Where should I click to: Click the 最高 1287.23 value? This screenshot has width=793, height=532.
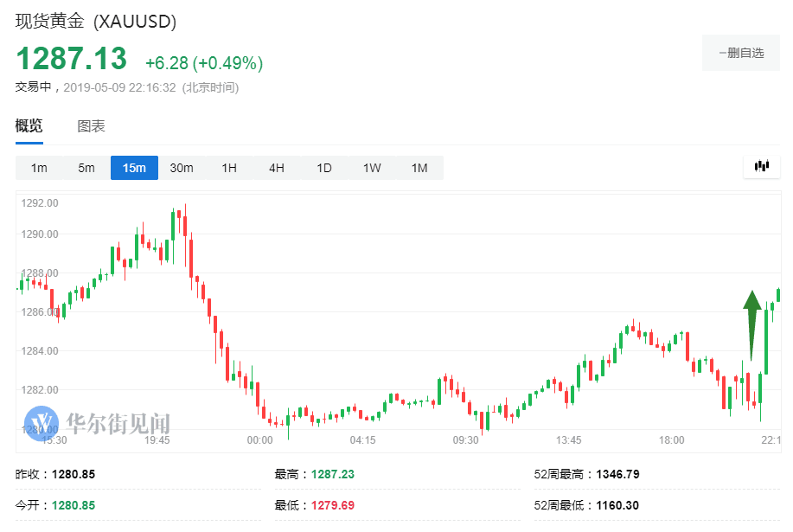coord(332,474)
